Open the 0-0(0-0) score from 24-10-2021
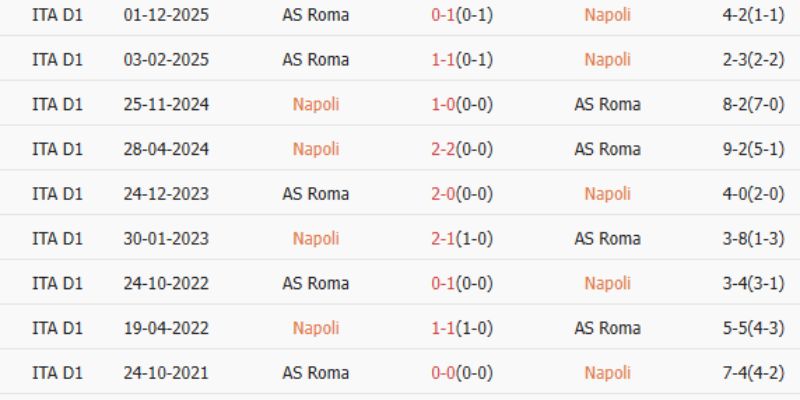The height and width of the screenshot is (400, 800). (x=461, y=373)
